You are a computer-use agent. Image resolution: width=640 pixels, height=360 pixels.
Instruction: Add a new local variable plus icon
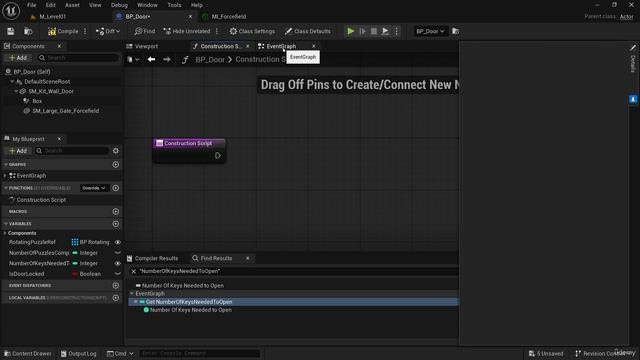pos(116,298)
